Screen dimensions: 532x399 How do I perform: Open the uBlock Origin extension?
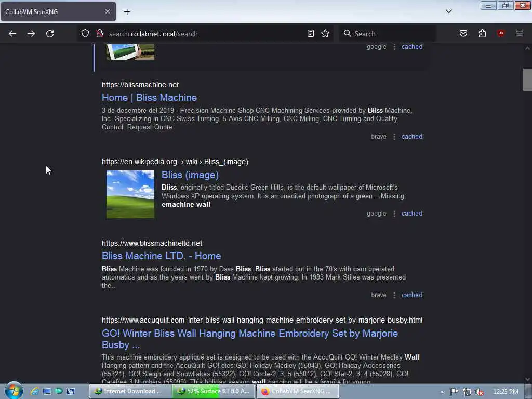click(500, 33)
